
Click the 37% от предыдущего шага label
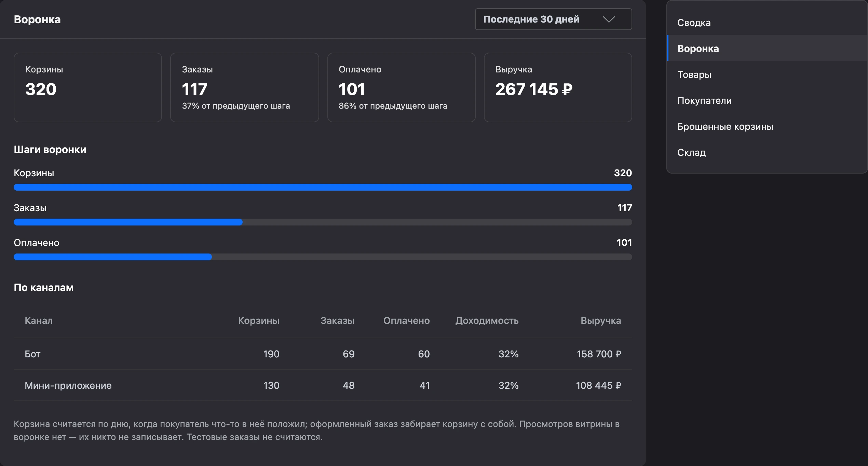[x=236, y=106]
